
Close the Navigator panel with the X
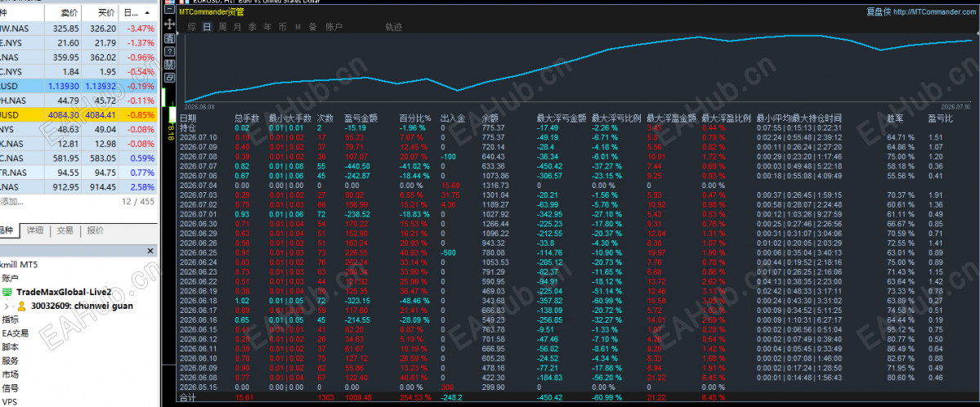click(150, 251)
